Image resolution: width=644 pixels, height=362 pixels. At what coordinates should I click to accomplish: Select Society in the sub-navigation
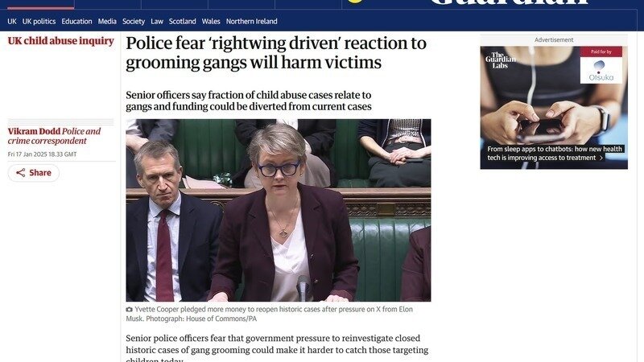134,22
